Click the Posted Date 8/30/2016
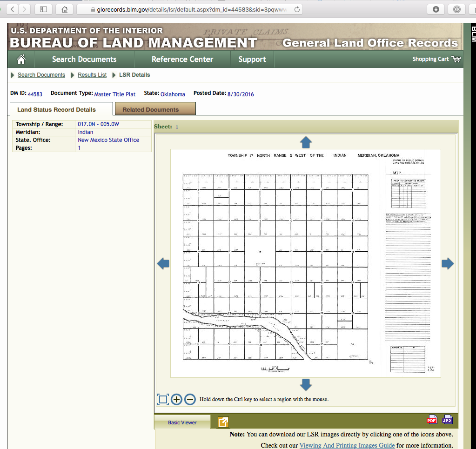This screenshot has width=476, height=449. (241, 94)
